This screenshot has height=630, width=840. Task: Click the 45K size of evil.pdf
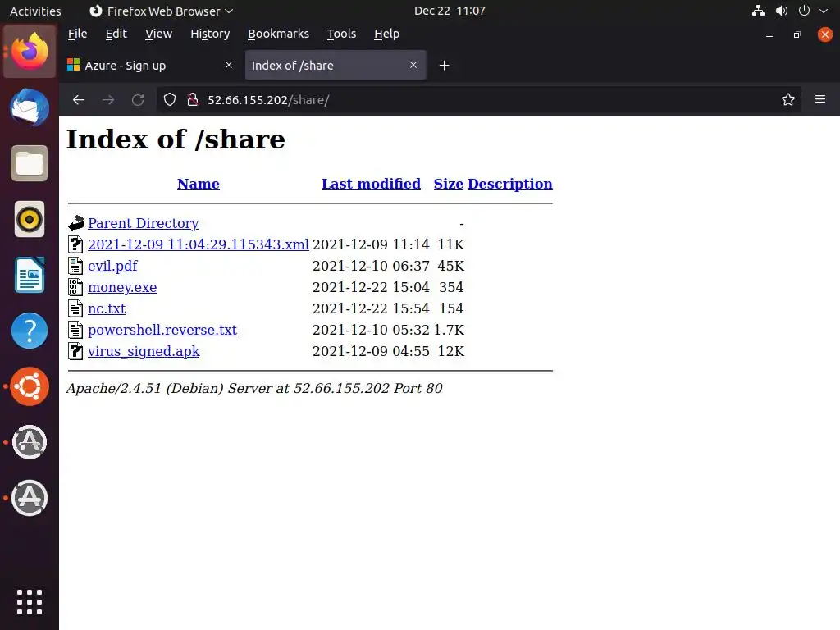click(450, 266)
